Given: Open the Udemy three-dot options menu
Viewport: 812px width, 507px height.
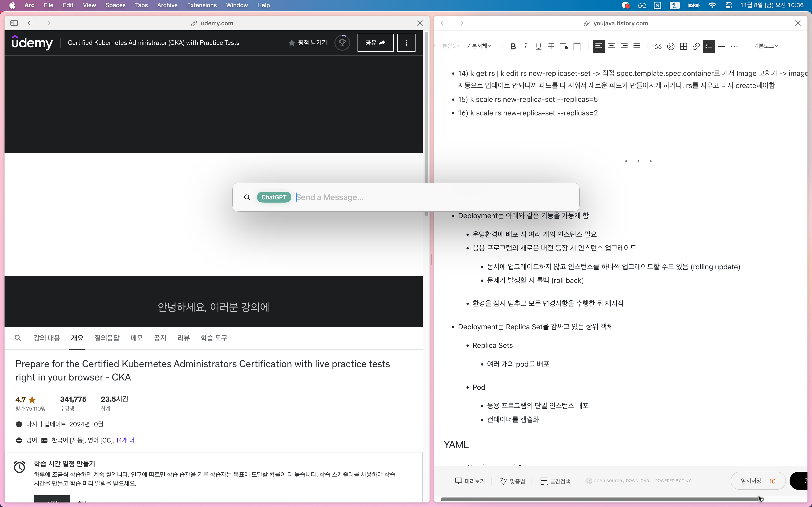Looking at the screenshot, I should point(406,43).
